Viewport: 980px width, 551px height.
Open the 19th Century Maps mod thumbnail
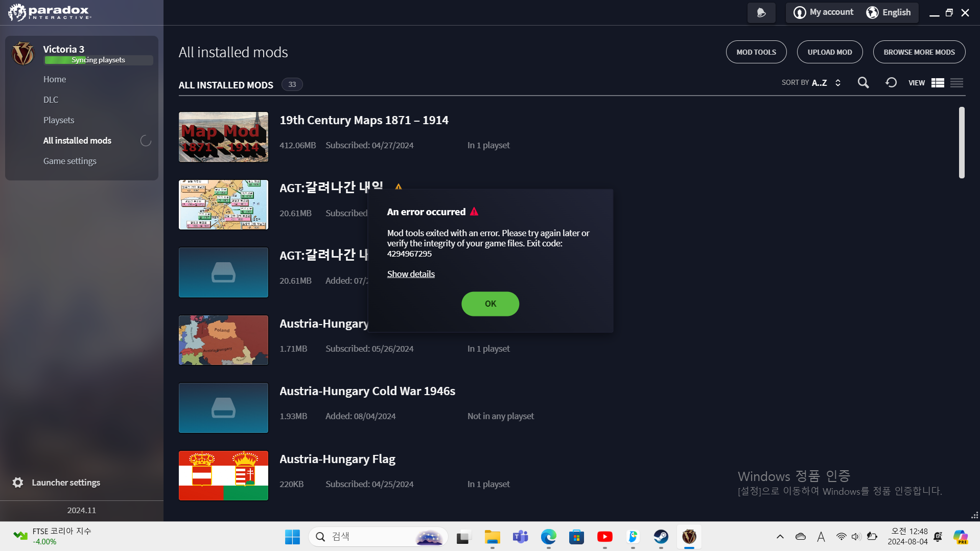pyautogui.click(x=223, y=137)
